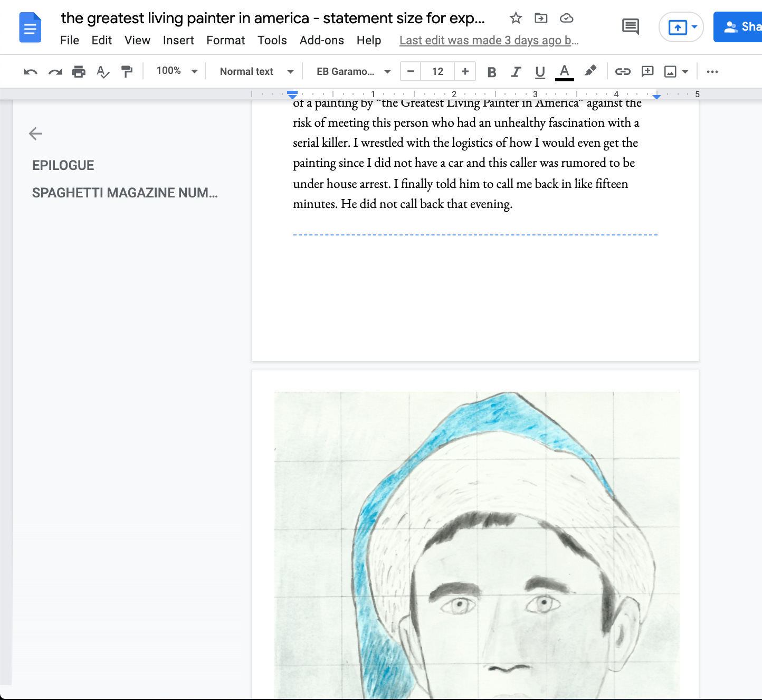Open the 100% zoom dropdown
The height and width of the screenshot is (700, 762).
point(176,71)
